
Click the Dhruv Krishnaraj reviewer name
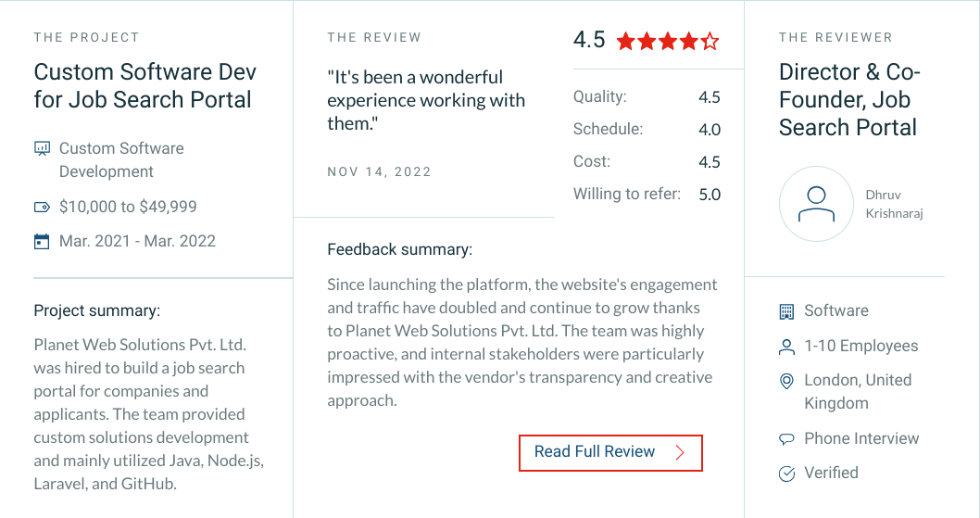coord(895,204)
